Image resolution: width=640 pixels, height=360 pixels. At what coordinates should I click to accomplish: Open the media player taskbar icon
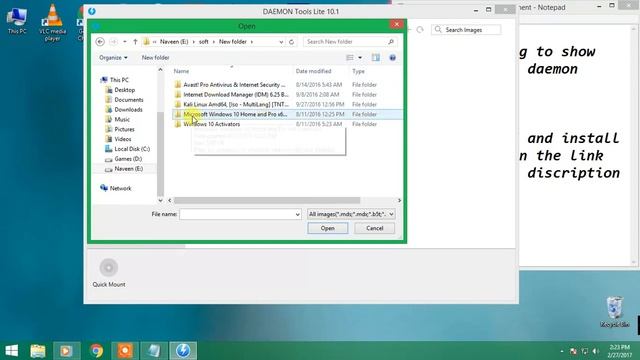(67, 351)
